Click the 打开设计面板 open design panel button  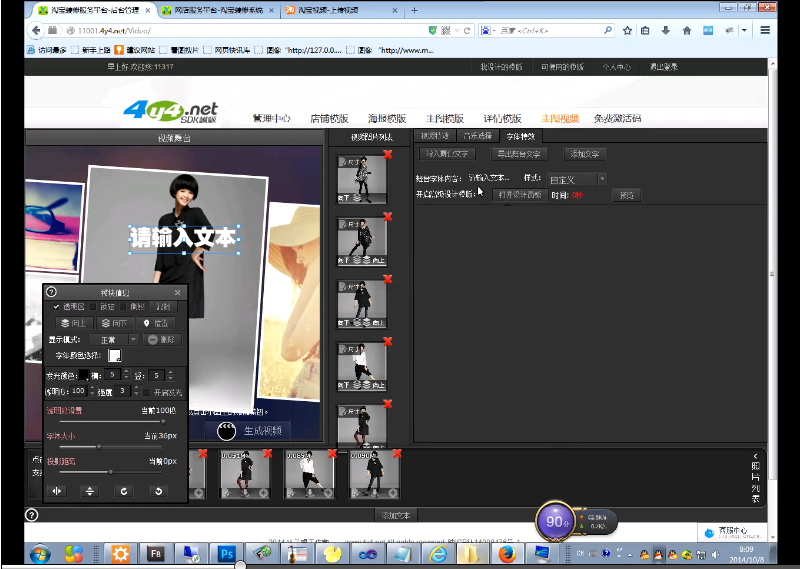pyautogui.click(x=519, y=194)
